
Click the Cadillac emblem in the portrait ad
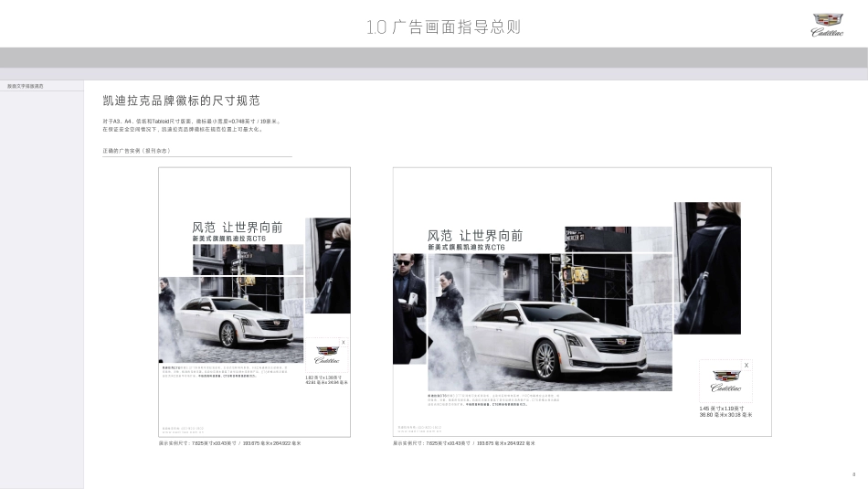coord(327,355)
